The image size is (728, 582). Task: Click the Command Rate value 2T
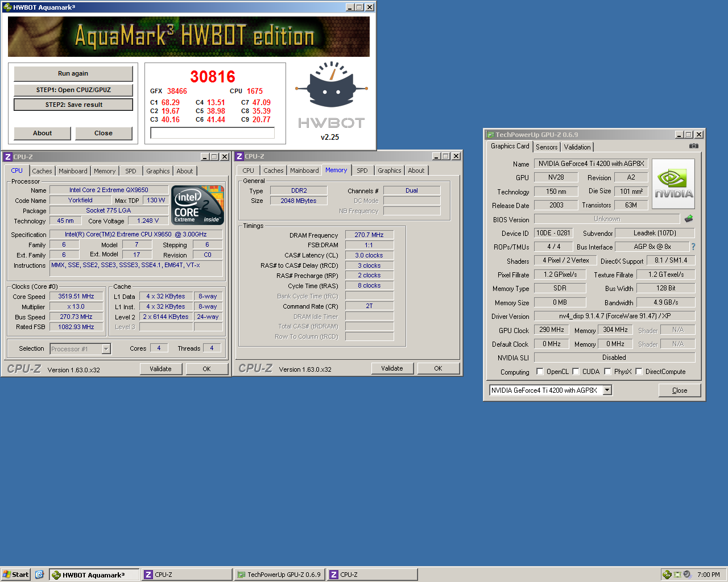[369, 306]
